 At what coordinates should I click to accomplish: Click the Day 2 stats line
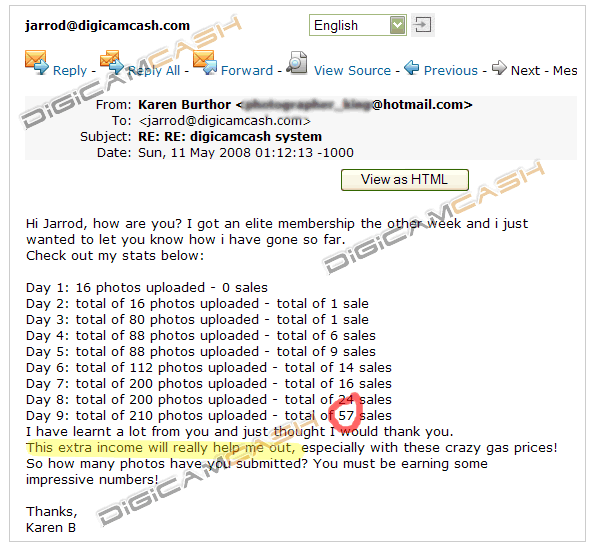click(197, 304)
